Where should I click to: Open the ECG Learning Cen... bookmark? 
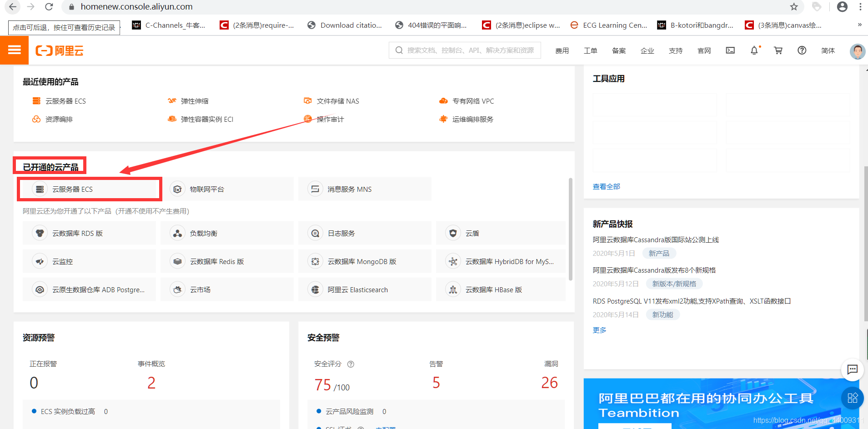pyautogui.click(x=609, y=25)
